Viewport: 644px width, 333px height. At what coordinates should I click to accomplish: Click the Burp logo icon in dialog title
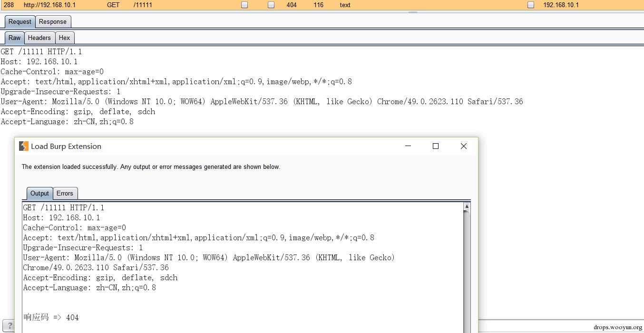pyautogui.click(x=23, y=146)
